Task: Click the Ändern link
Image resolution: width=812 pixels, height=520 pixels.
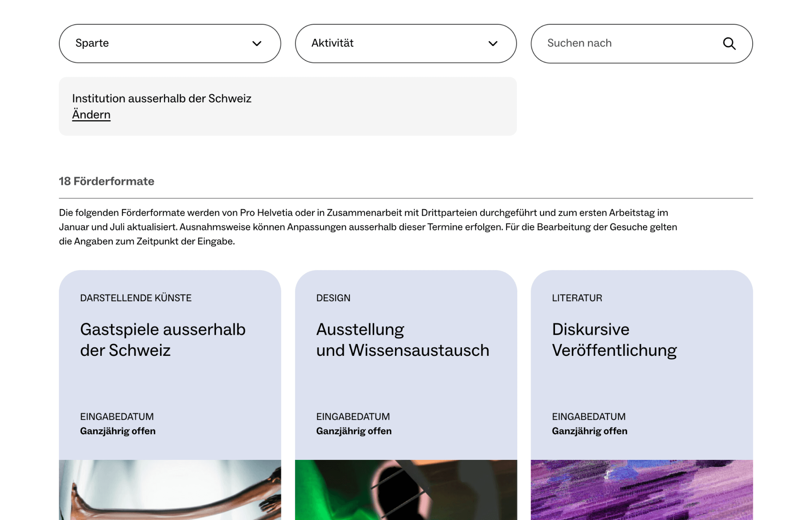Action: [x=91, y=115]
